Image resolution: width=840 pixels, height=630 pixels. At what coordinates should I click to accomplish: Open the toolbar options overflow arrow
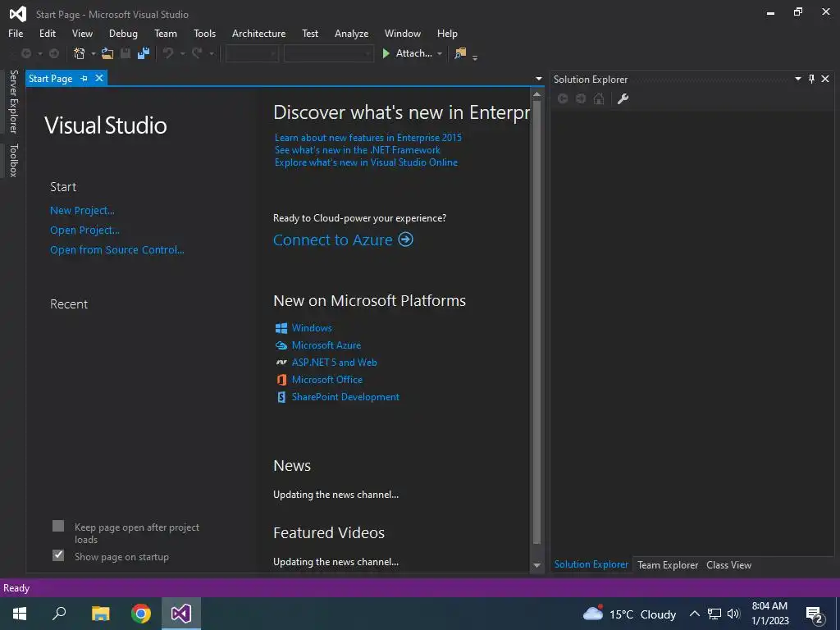pos(475,57)
